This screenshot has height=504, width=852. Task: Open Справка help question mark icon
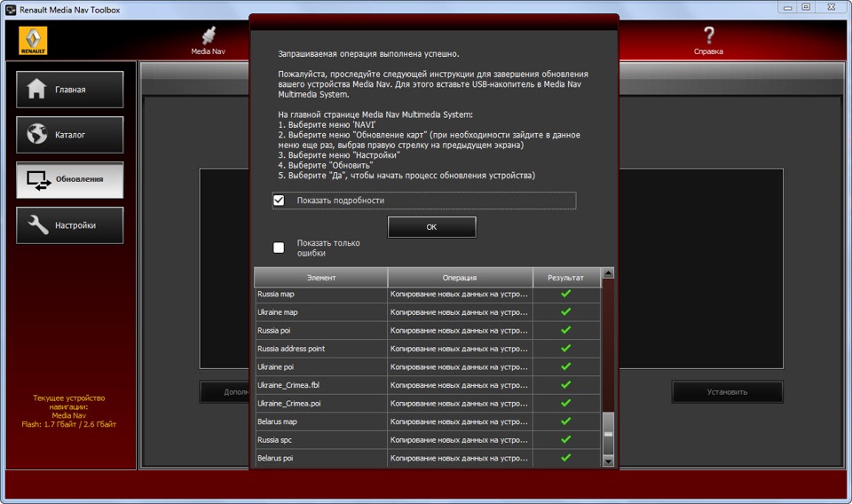[x=708, y=35]
